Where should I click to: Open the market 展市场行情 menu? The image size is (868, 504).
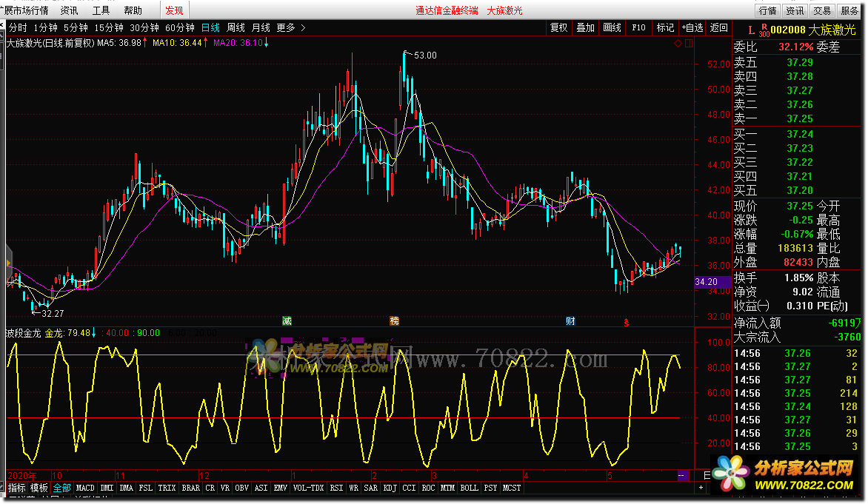(25, 10)
